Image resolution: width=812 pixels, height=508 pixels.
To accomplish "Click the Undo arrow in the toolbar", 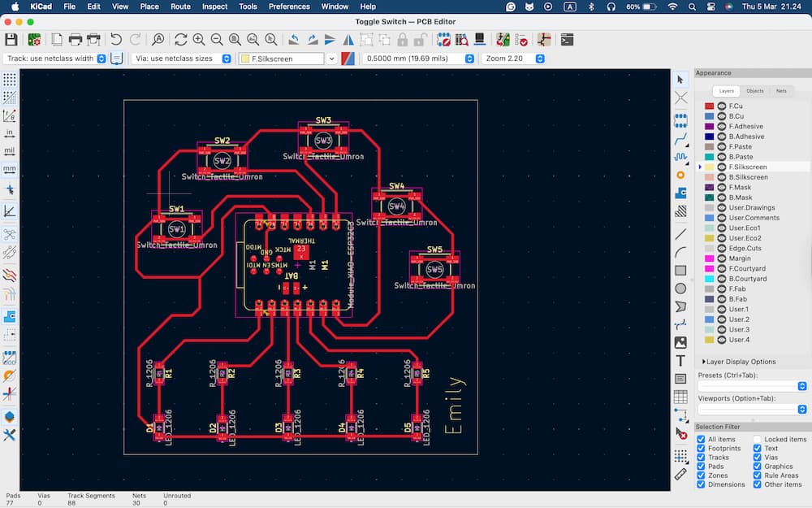I will (x=116, y=39).
